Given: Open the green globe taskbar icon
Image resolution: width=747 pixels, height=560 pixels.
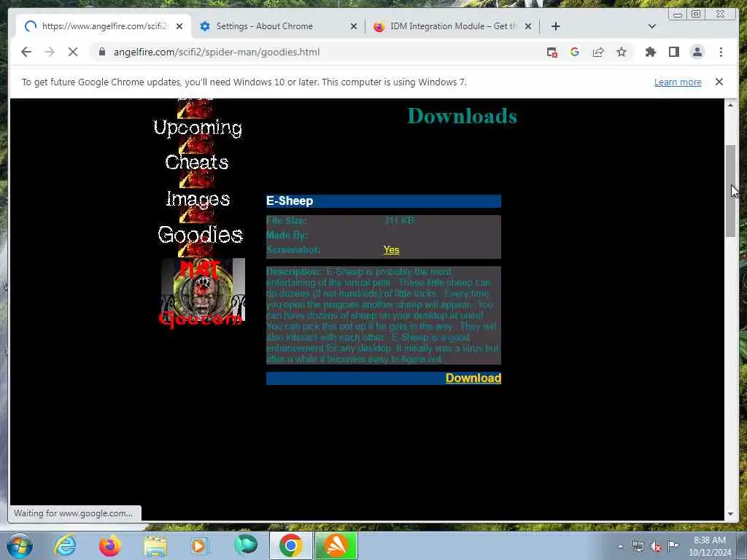Looking at the screenshot, I should tap(246, 545).
